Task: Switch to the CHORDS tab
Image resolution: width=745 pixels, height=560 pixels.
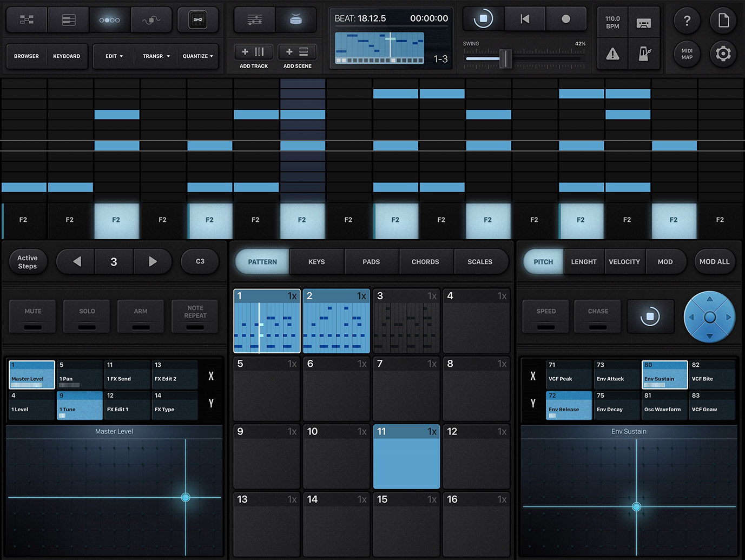Action: pyautogui.click(x=425, y=262)
